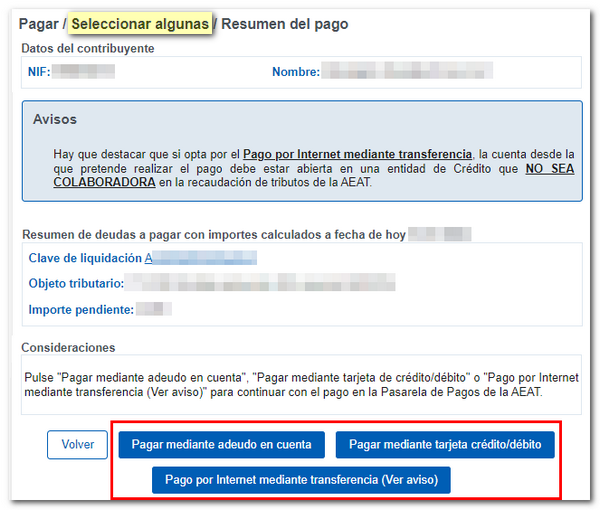Screen dimensions: 600x510
Task: Open the highlighted Seleccionar algunas breadcrumb
Action: [140, 22]
